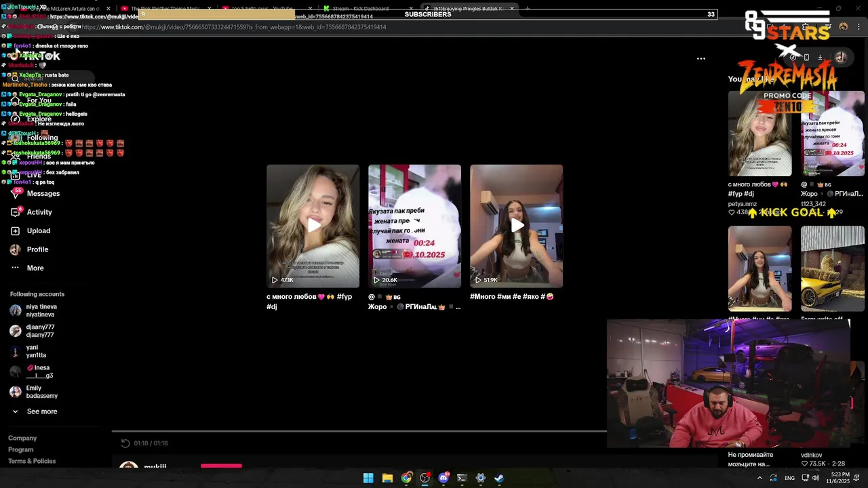Open t123_342 video thumbnail in right sidebar
The height and width of the screenshot is (488, 868).
tap(833, 134)
